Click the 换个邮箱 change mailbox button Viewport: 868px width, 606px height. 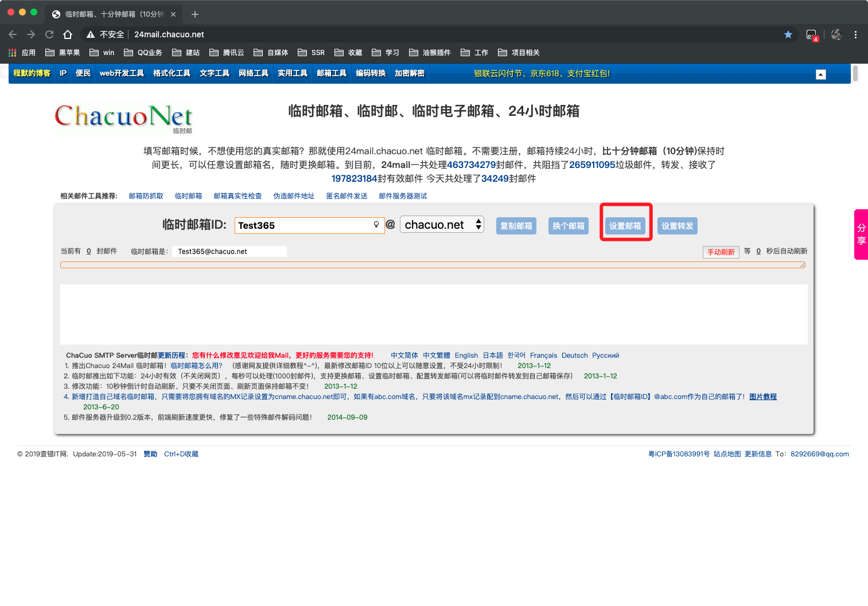pyautogui.click(x=569, y=226)
